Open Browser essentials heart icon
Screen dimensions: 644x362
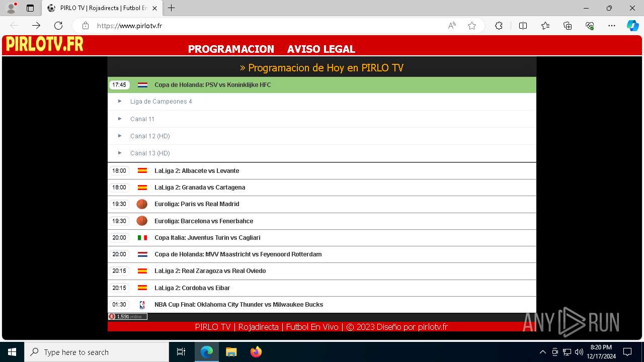tap(590, 26)
